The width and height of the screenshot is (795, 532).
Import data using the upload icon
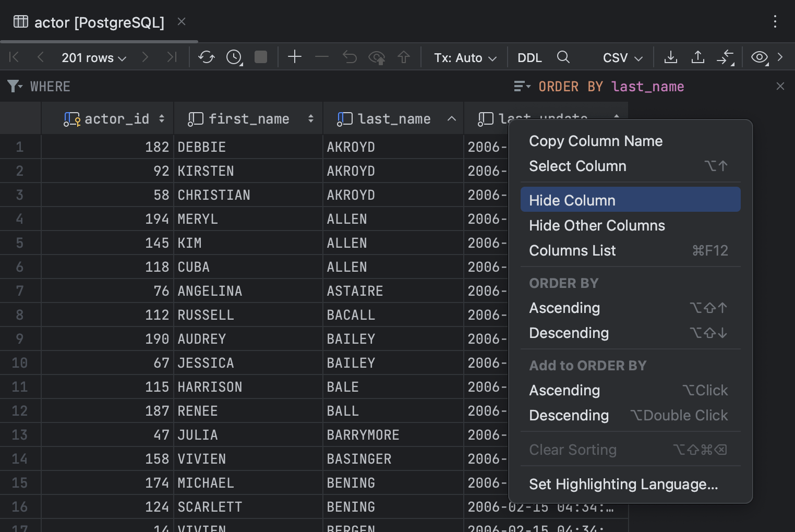(697, 57)
